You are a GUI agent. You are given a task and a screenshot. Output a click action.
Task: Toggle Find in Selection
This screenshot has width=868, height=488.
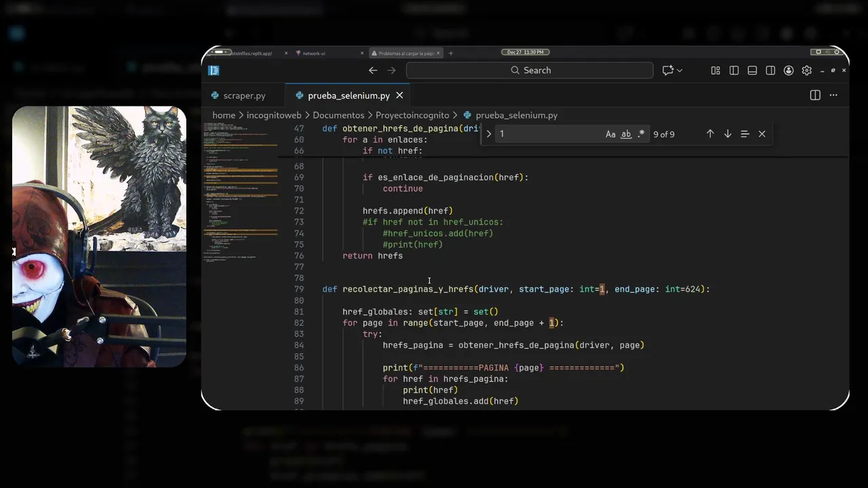745,134
